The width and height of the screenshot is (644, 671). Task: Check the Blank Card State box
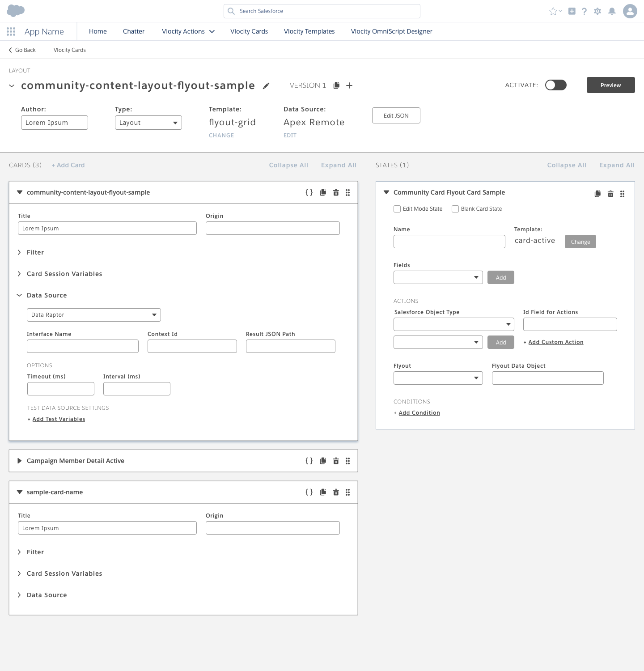click(455, 209)
